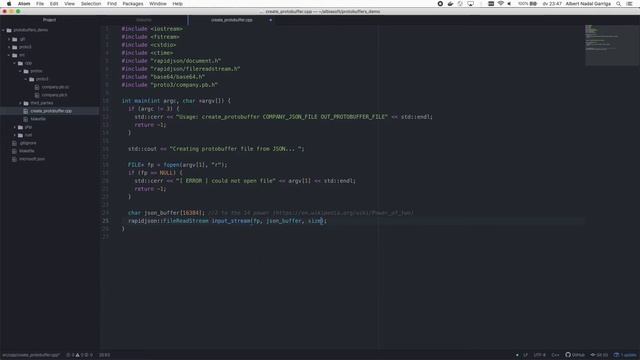This screenshot has height=360, width=640.
Task: Open the Selection menu
Action: 91,4
